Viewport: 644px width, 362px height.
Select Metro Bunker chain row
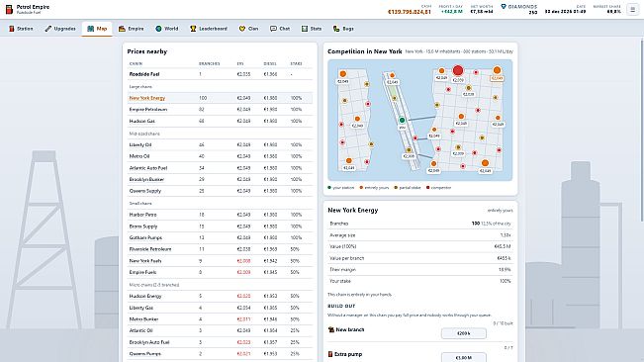(x=220, y=318)
